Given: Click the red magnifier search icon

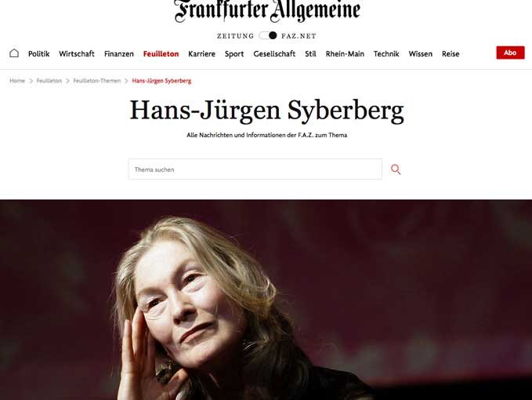Looking at the screenshot, I should pos(396,169).
